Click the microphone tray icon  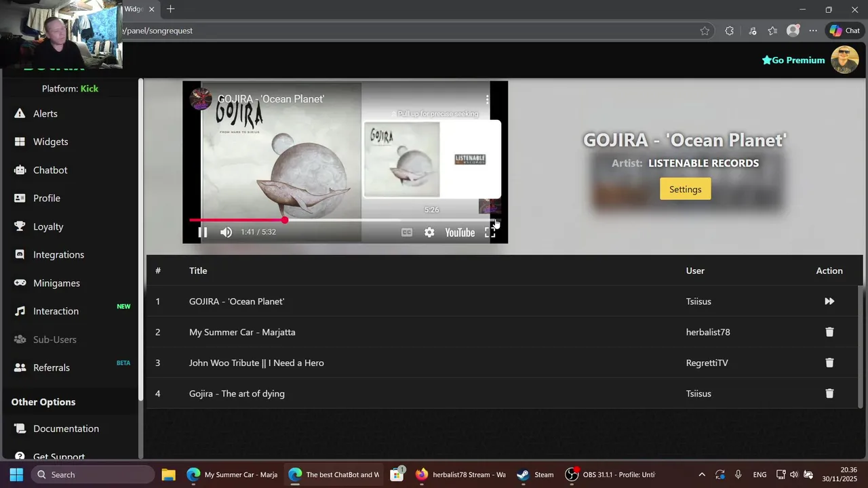[738, 474]
